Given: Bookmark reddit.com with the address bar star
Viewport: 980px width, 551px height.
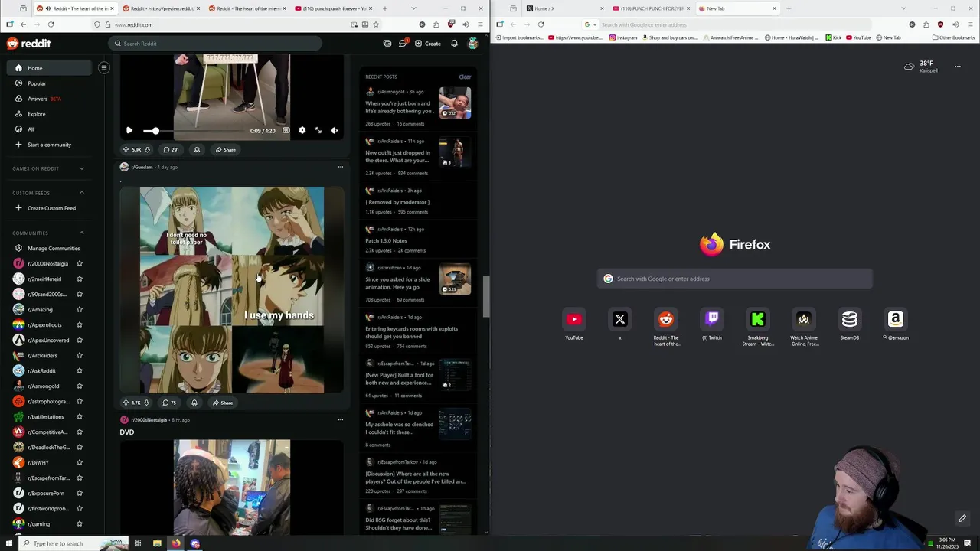Looking at the screenshot, I should click(x=375, y=24).
